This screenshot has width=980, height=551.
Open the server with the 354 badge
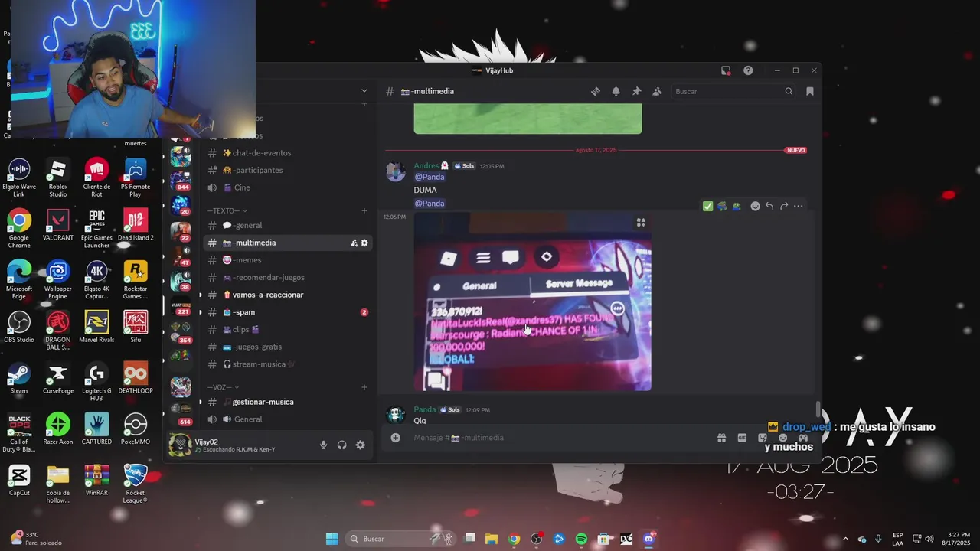[181, 332]
